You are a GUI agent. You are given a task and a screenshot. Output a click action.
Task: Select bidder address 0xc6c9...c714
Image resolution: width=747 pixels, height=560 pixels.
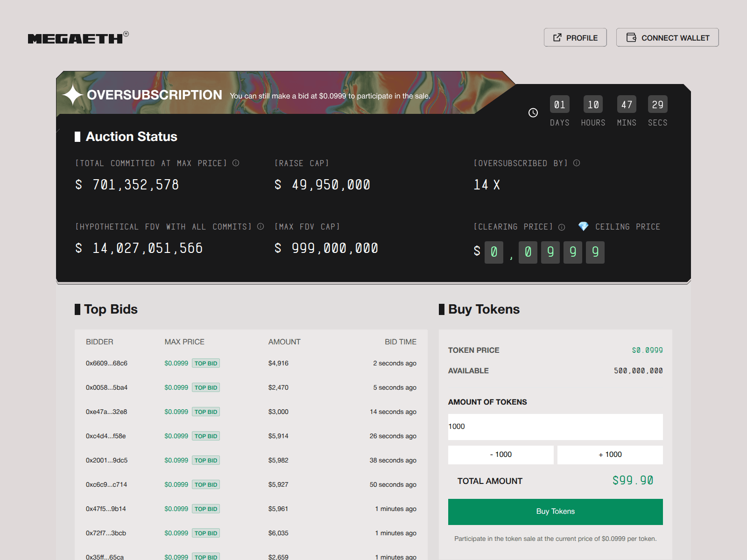[106, 484]
